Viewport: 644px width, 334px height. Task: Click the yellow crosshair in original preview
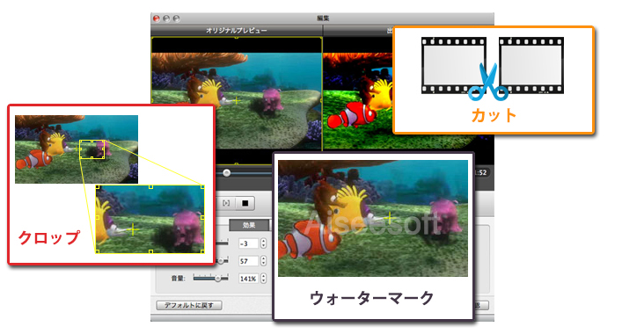pyautogui.click(x=236, y=100)
